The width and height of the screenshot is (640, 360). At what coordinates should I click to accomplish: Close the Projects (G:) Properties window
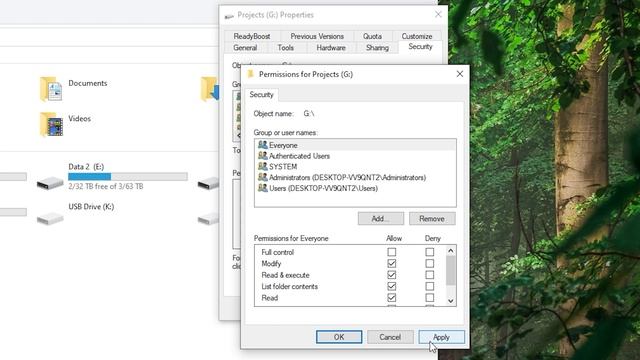[x=438, y=14]
